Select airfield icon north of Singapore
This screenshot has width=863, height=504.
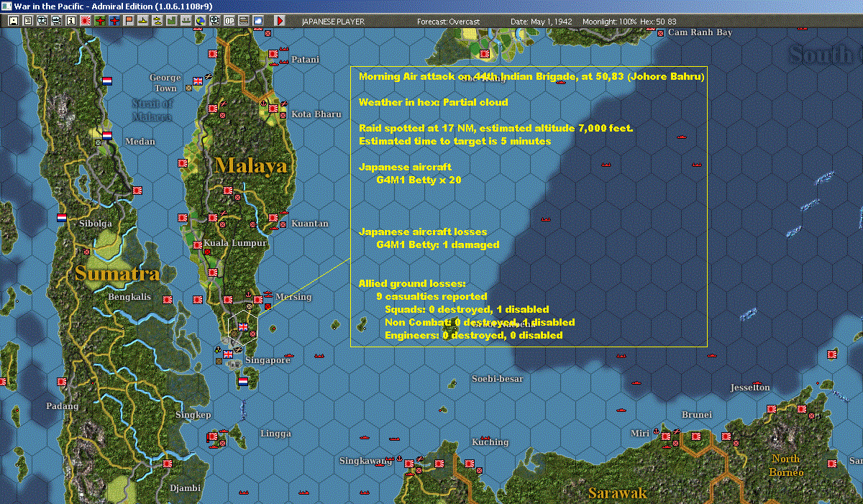(238, 349)
